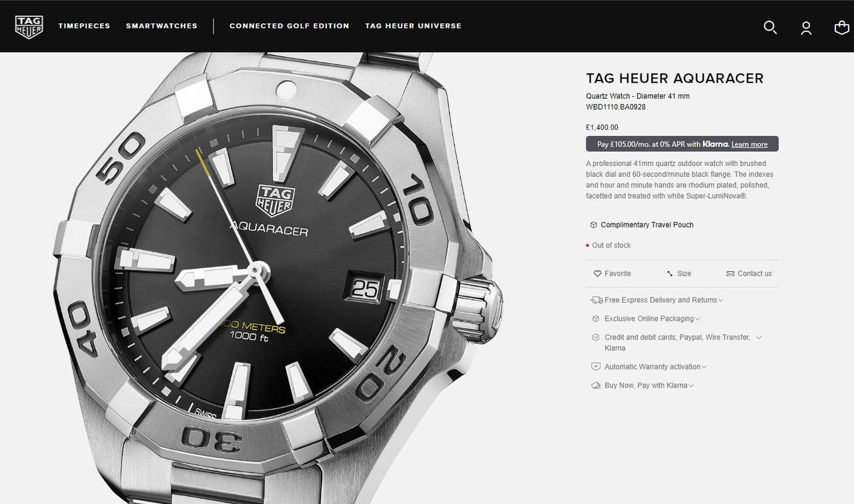Open the Smartwatches menu
The height and width of the screenshot is (504, 854).
click(161, 26)
